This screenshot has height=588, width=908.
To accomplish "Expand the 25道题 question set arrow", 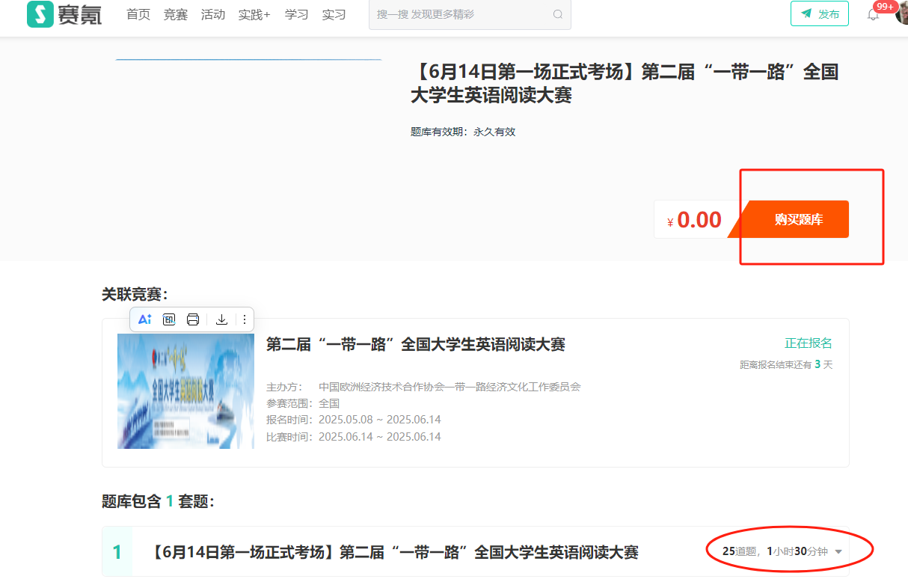I will [x=838, y=551].
